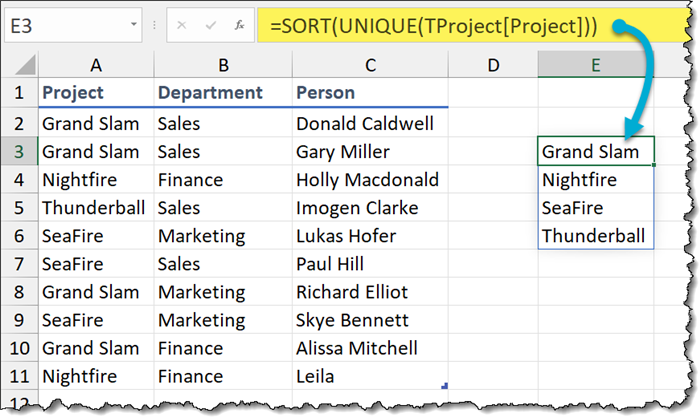The height and width of the screenshot is (417, 700).
Task: Select row 1 header
Action: point(20,93)
